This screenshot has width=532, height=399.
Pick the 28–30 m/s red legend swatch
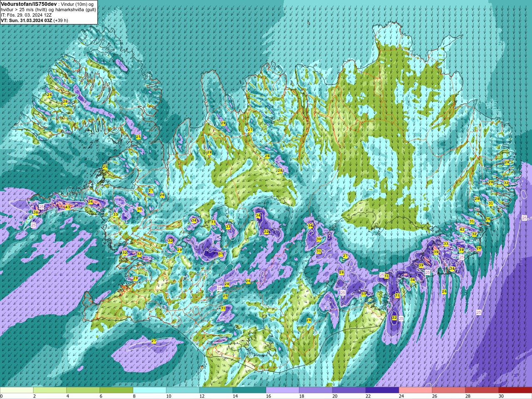click(482, 390)
